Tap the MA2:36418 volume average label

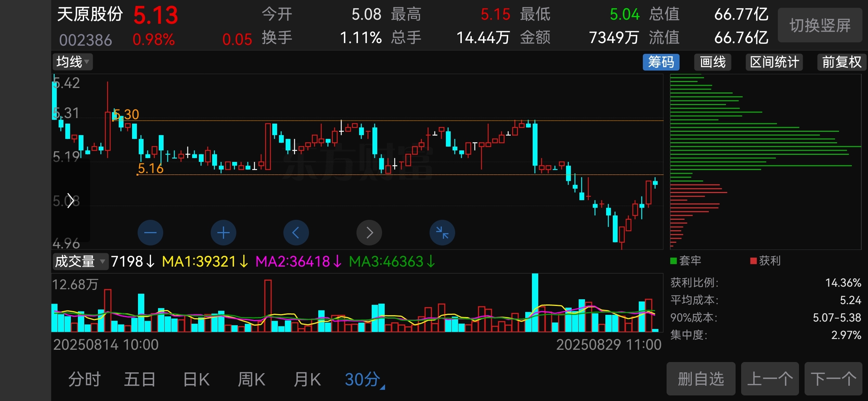(298, 261)
